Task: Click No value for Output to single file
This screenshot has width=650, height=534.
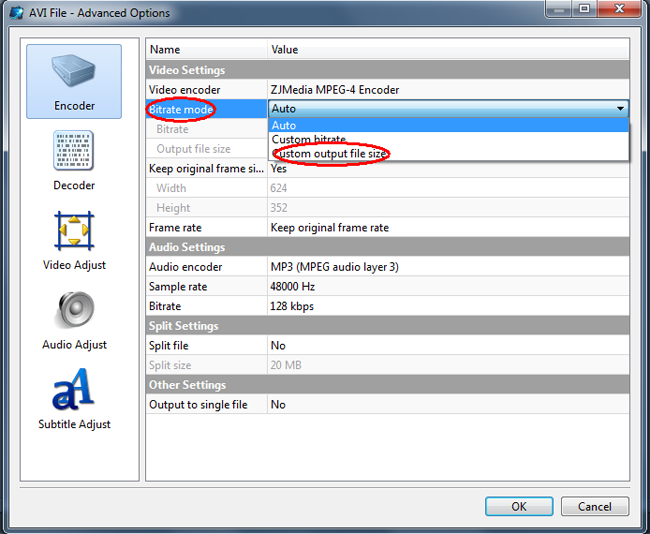Action: point(278,405)
